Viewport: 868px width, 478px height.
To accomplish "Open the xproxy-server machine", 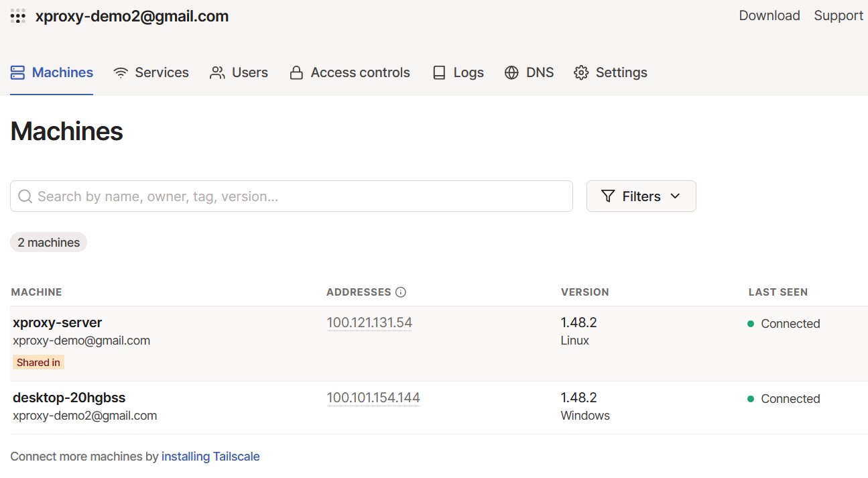I will (58, 322).
